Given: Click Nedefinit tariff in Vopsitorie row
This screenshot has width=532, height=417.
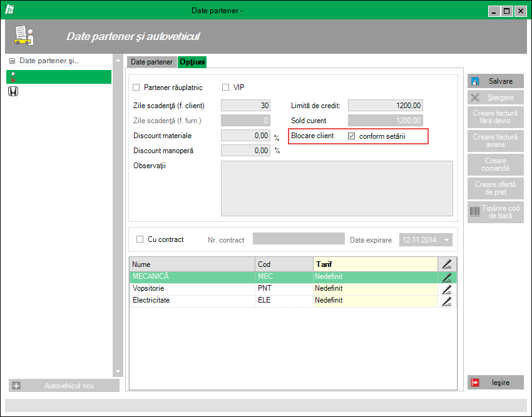Looking at the screenshot, I should (x=376, y=289).
